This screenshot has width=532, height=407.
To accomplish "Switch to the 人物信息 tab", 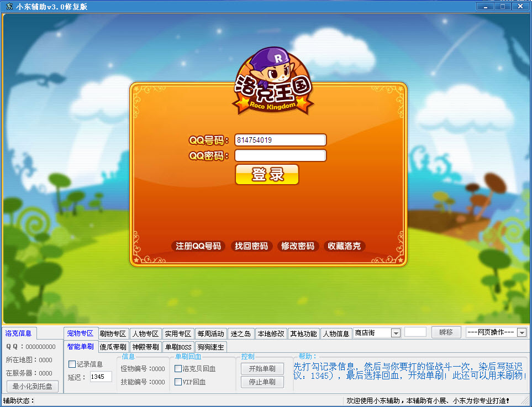I will (336, 334).
